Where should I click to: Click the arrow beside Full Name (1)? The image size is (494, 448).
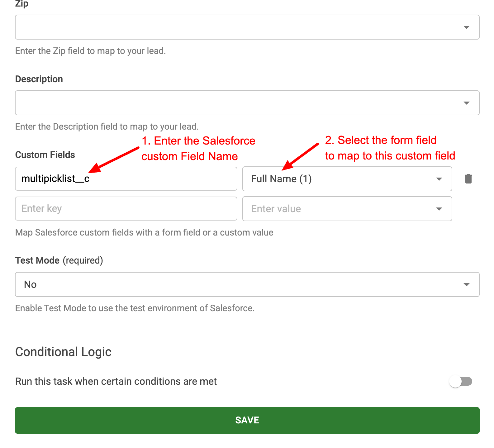[x=439, y=179]
